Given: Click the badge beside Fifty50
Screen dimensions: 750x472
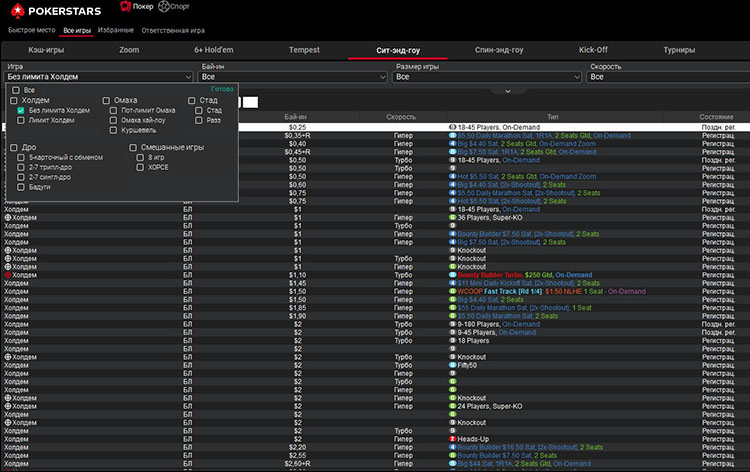Looking at the screenshot, I should pos(452,365).
